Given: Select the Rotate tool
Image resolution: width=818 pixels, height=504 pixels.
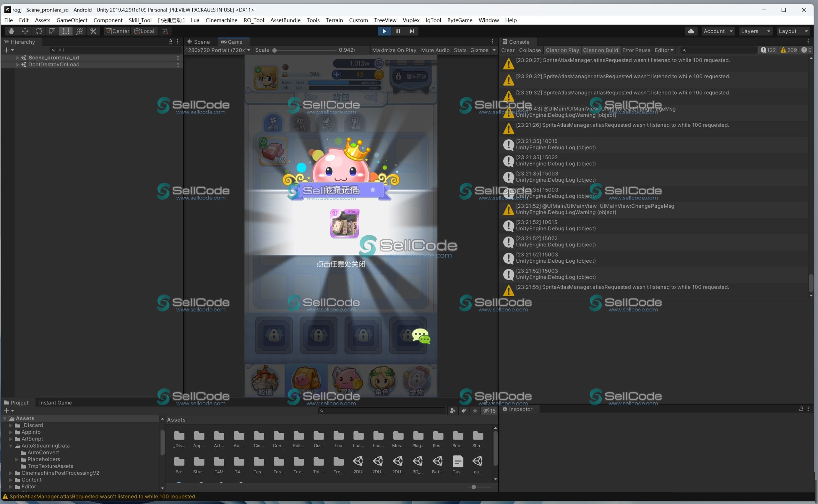Looking at the screenshot, I should point(39,31).
